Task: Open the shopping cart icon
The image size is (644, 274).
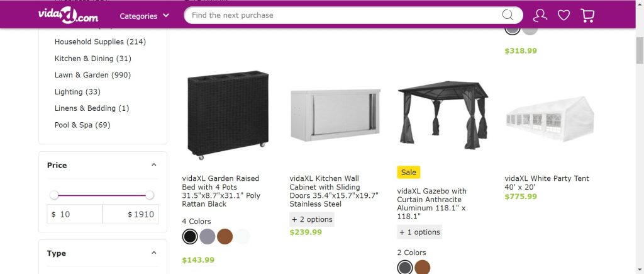Action: click(x=587, y=15)
